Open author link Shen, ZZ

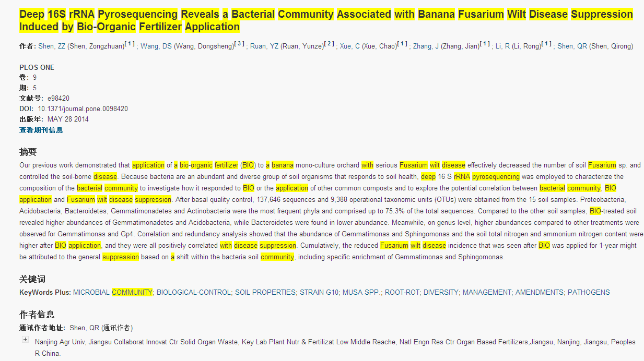[x=52, y=46]
